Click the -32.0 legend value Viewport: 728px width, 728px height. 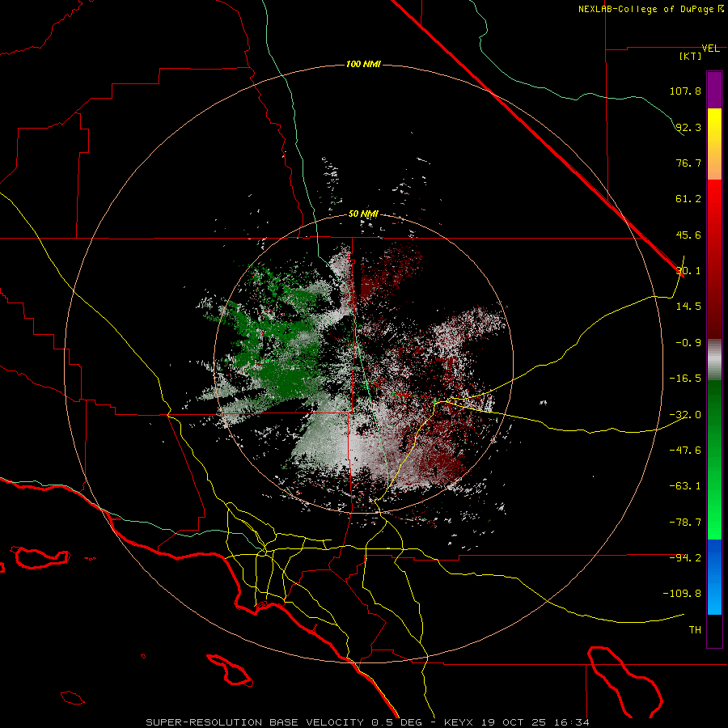coord(685,415)
